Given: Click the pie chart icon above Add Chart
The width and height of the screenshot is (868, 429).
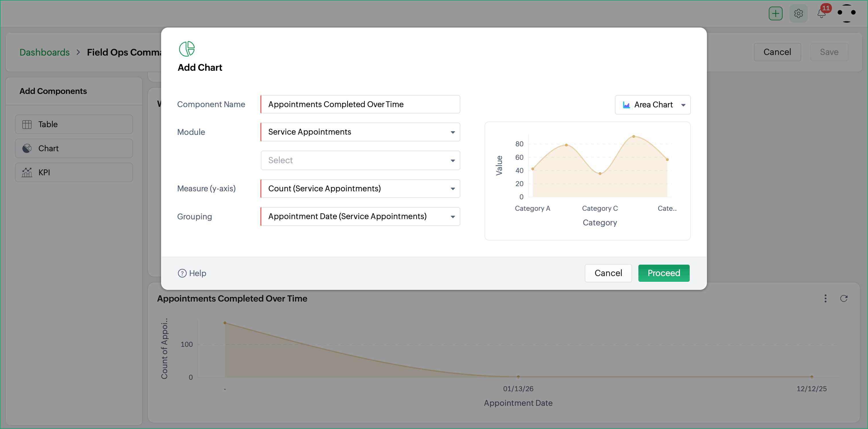Looking at the screenshot, I should pyautogui.click(x=187, y=49).
